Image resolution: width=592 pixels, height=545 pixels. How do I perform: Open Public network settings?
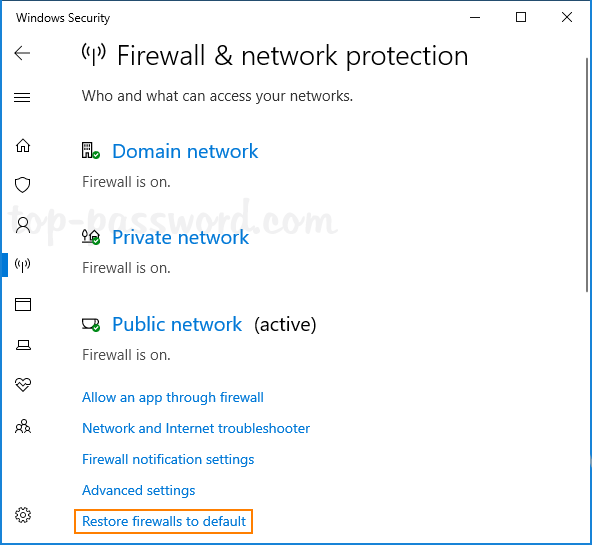177,324
